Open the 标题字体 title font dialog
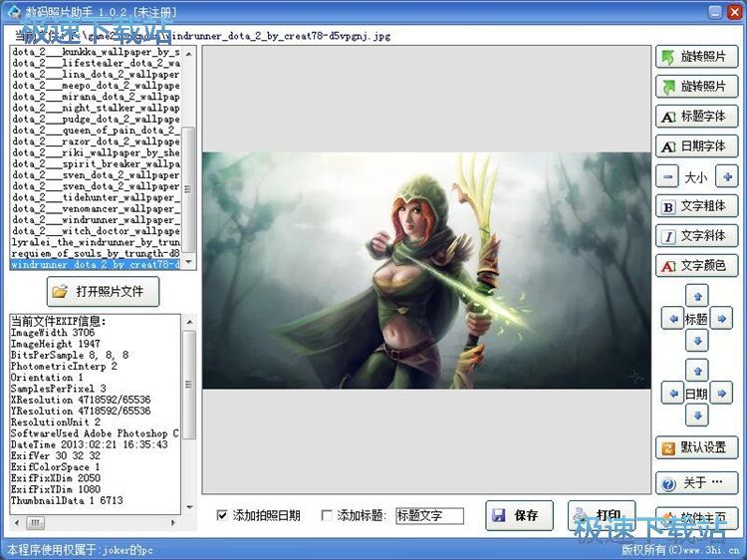Image resolution: width=747 pixels, height=560 pixels. click(x=696, y=117)
